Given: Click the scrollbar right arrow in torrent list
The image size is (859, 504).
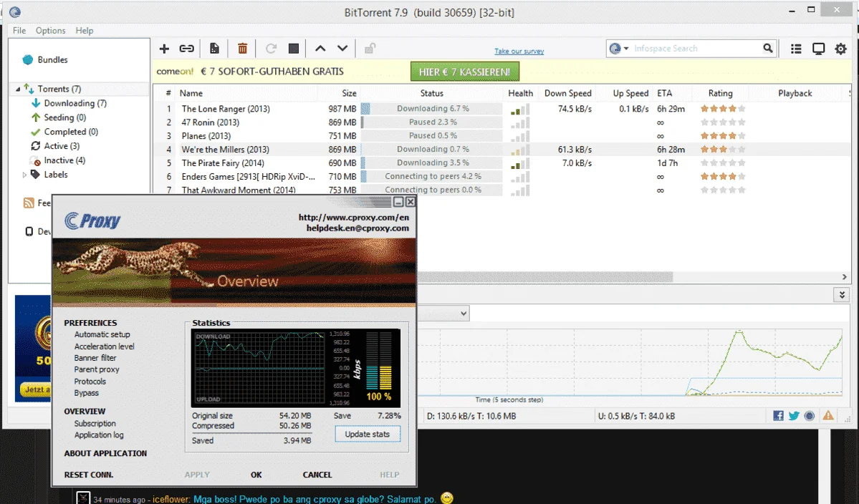Looking at the screenshot, I should [x=844, y=277].
